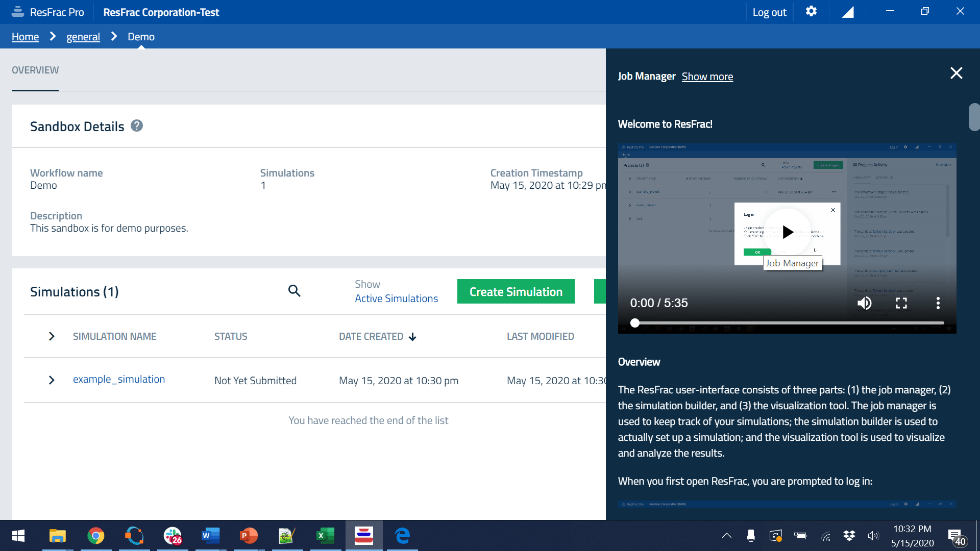The width and height of the screenshot is (980, 551).
Task: Click the sandbox description text
Action: pyautogui.click(x=109, y=228)
